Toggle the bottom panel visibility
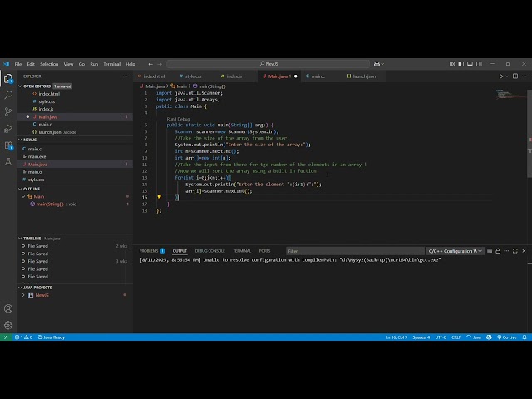 [470, 64]
